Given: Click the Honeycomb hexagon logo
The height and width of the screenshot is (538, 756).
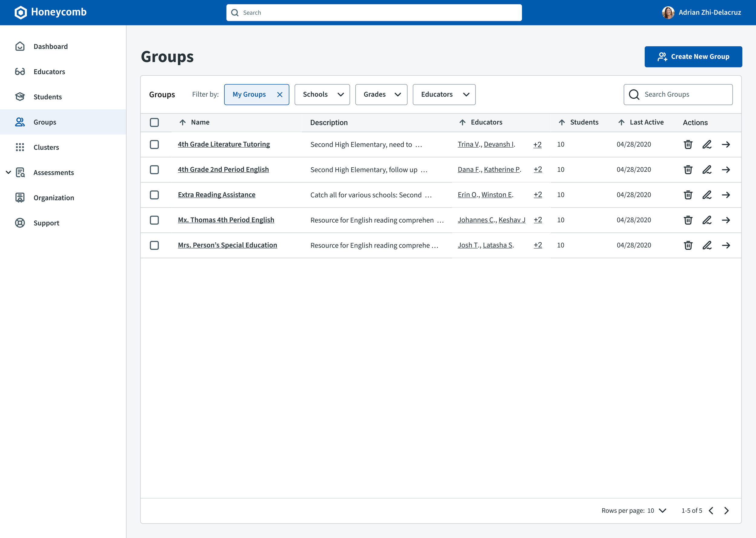Looking at the screenshot, I should 21,13.
